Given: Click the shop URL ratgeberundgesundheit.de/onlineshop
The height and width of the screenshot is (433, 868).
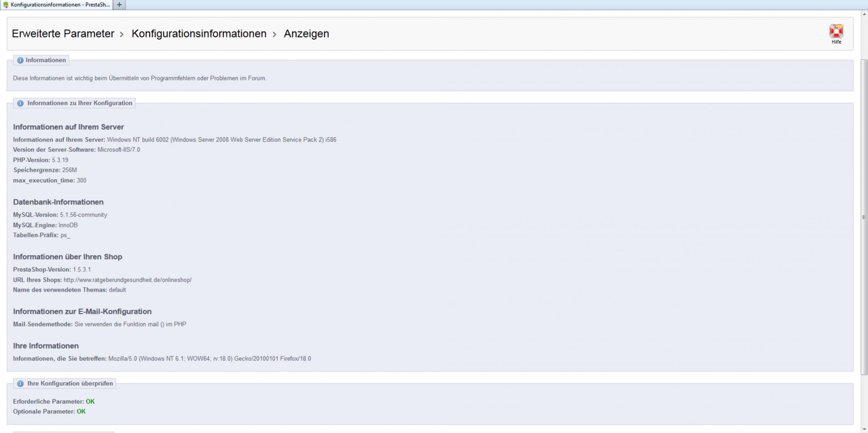Looking at the screenshot, I should coord(127,280).
